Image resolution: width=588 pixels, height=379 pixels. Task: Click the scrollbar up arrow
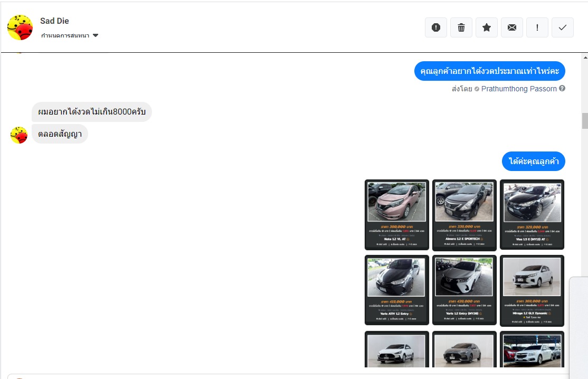click(585, 58)
